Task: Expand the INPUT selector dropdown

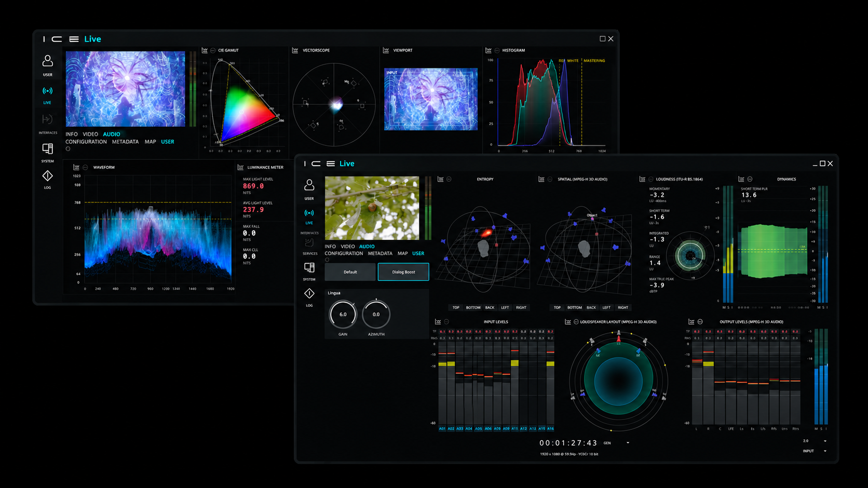Action: pos(825,451)
